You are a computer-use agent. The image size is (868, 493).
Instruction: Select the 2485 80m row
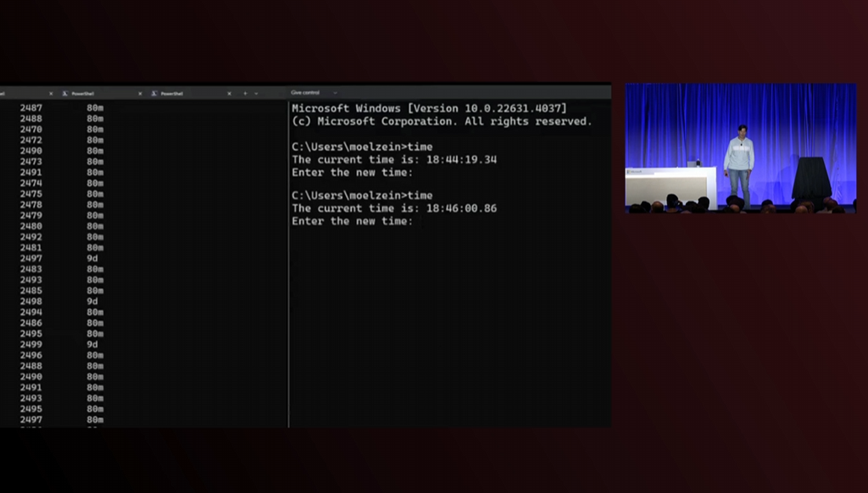[x=62, y=291]
